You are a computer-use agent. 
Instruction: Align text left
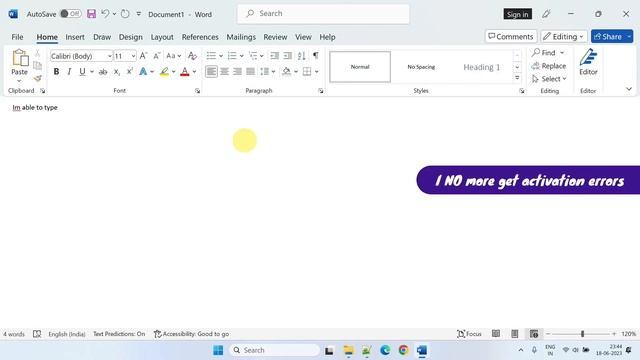pyautogui.click(x=211, y=72)
